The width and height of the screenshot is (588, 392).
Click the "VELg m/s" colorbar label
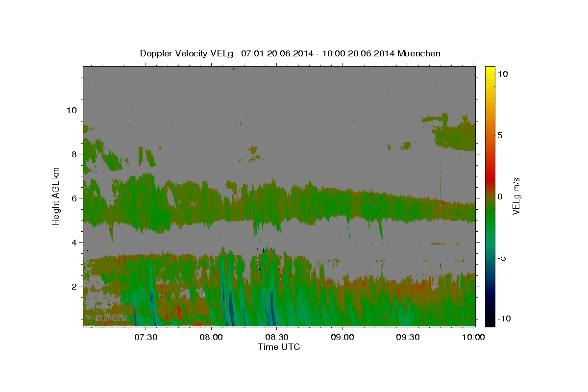pos(516,196)
